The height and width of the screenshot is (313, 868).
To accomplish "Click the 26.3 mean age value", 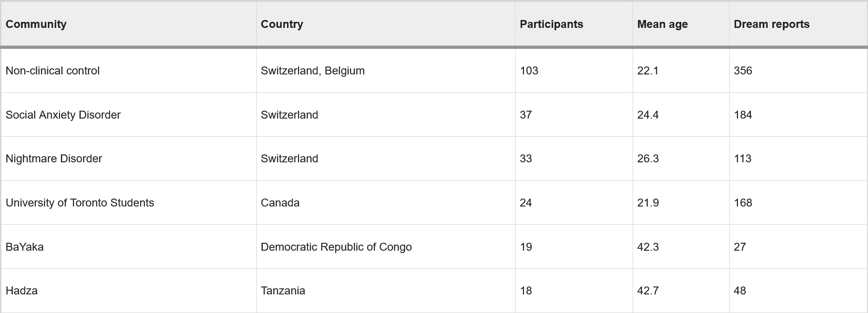I will pyautogui.click(x=648, y=159).
